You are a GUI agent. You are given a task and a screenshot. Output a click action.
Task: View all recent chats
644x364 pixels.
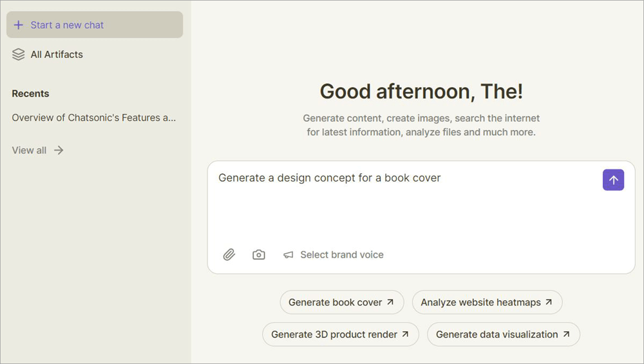coord(29,150)
